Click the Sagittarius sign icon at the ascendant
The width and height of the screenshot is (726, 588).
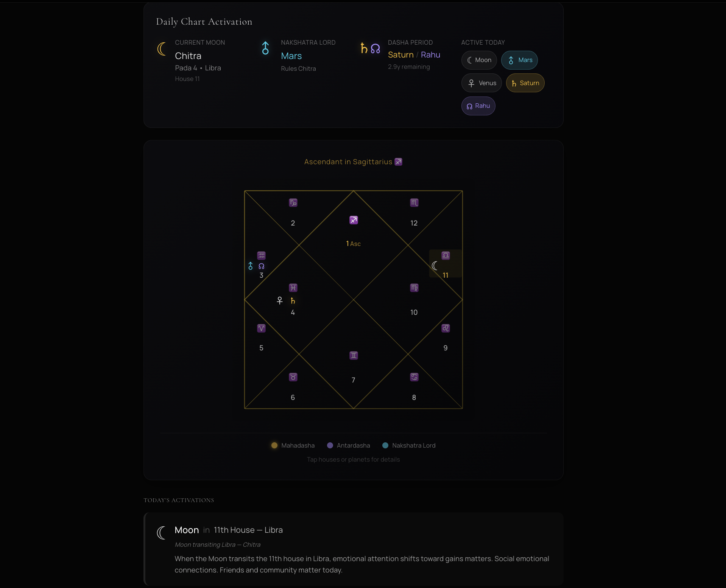coord(354,219)
